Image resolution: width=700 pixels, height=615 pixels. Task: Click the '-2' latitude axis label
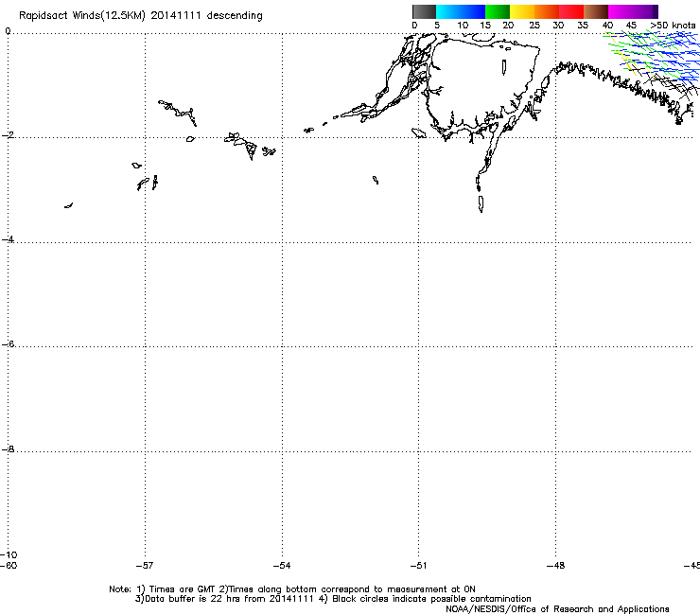point(8,135)
